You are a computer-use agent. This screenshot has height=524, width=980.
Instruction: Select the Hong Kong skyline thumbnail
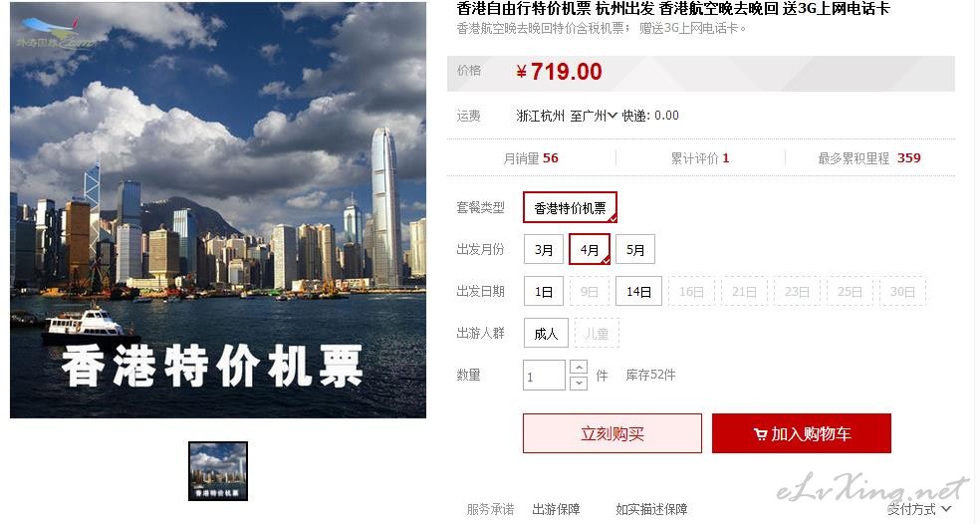click(x=218, y=471)
